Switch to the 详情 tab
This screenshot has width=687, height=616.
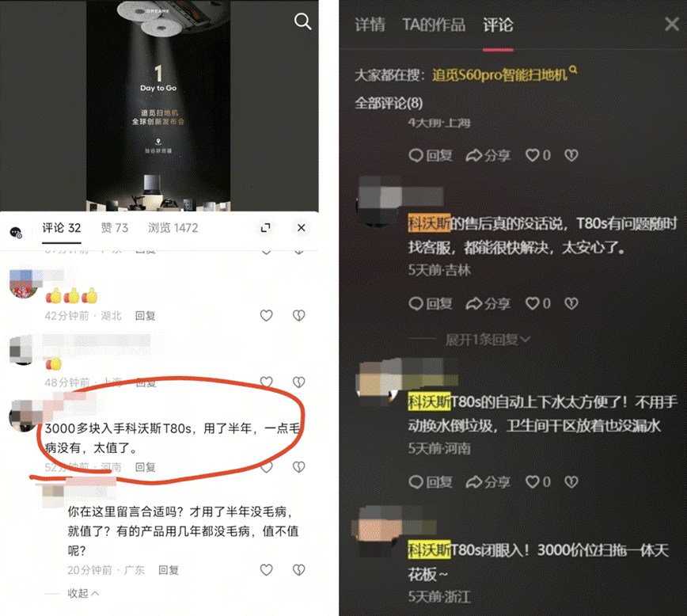[x=370, y=25]
